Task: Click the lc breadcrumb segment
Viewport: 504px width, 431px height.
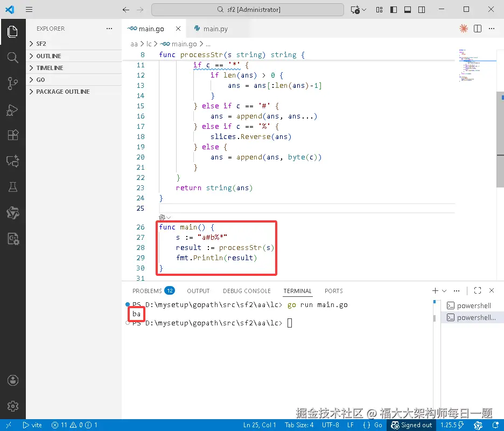Action: [x=149, y=44]
